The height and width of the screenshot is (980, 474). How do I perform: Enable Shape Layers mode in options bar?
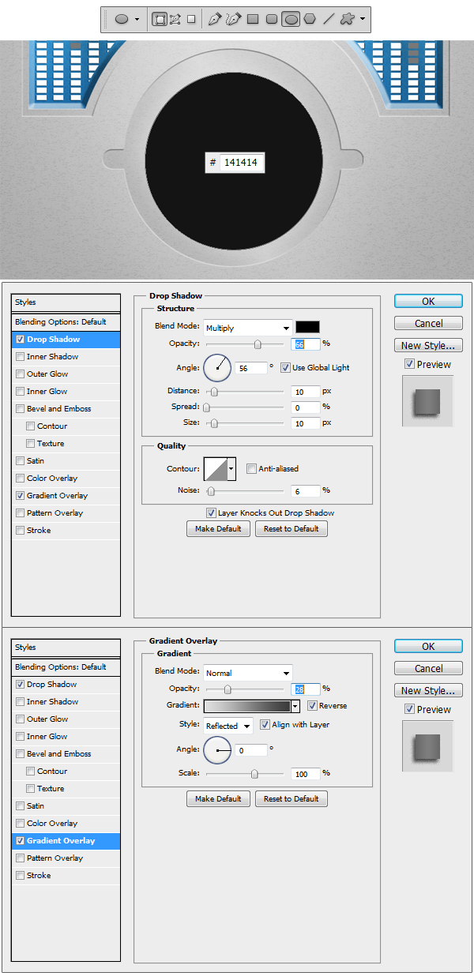[x=160, y=19]
